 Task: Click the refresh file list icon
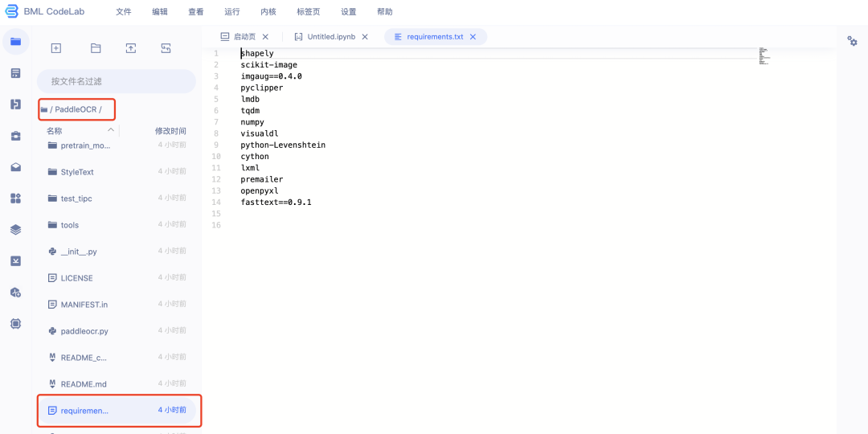click(166, 48)
